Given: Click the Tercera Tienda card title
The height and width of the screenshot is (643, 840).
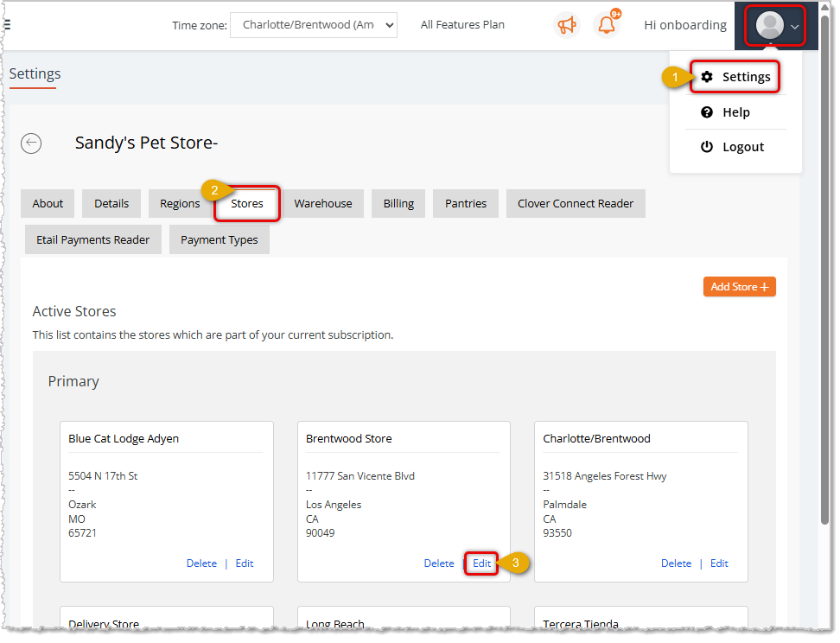Looking at the screenshot, I should coord(580,624).
